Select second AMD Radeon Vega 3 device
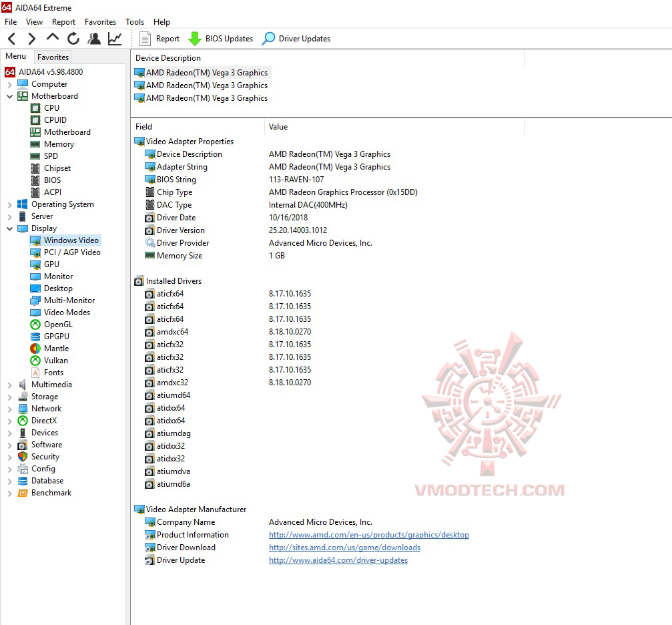The image size is (672, 625). 202,85
